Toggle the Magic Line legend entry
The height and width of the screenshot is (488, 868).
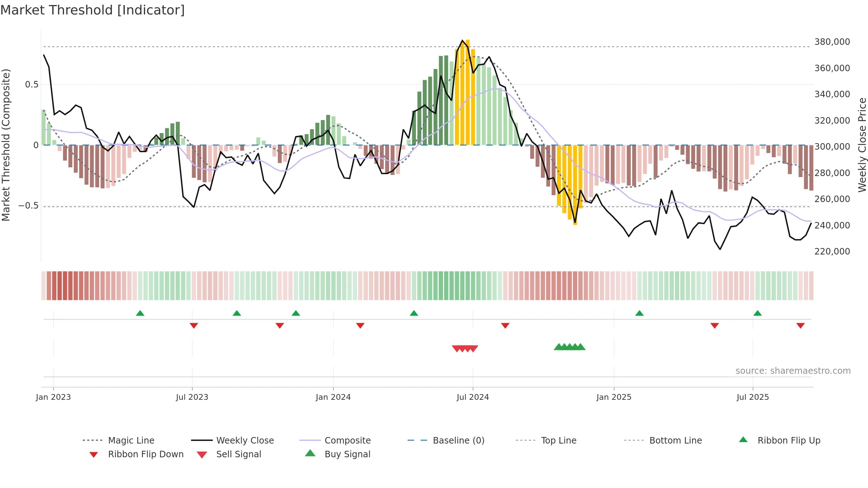[x=118, y=440]
